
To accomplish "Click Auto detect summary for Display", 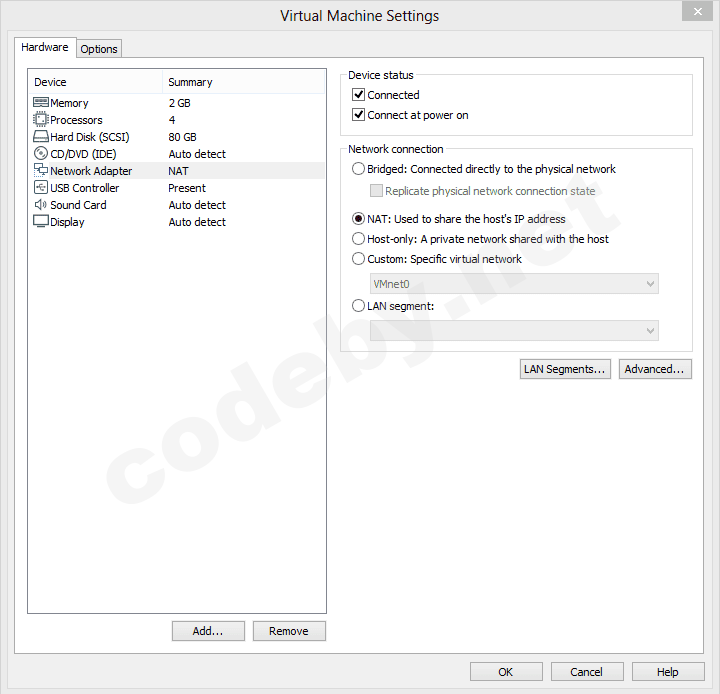I will [x=197, y=222].
